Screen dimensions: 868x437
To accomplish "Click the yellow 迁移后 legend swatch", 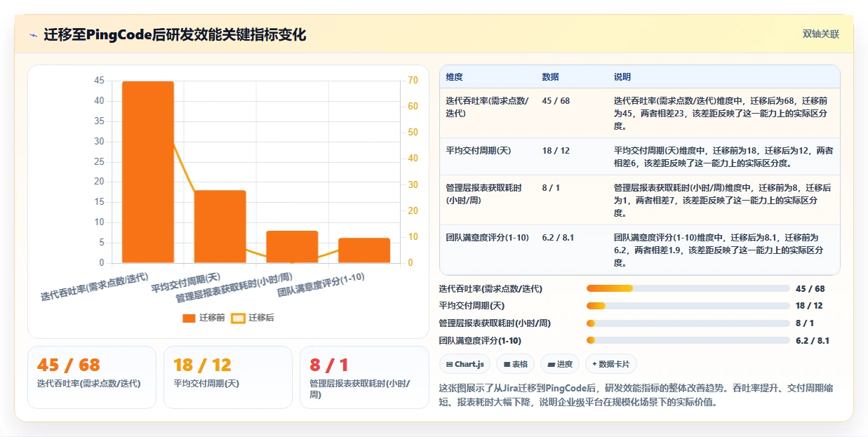I will pyautogui.click(x=238, y=318).
